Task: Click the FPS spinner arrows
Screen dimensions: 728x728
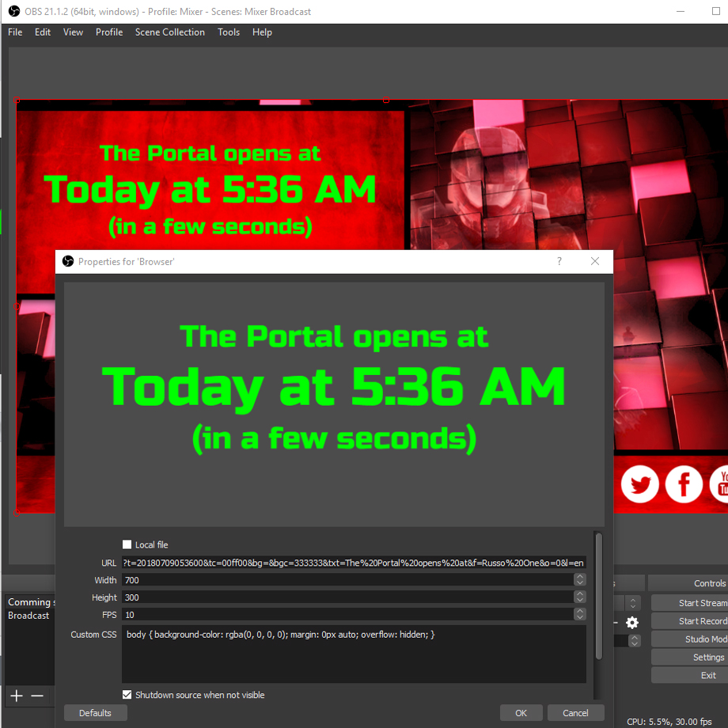Action: point(579,614)
